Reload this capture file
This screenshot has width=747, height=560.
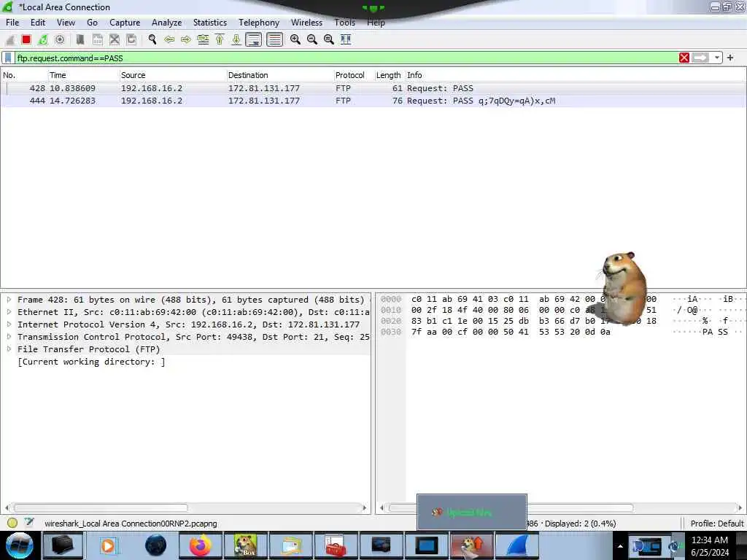(x=131, y=39)
